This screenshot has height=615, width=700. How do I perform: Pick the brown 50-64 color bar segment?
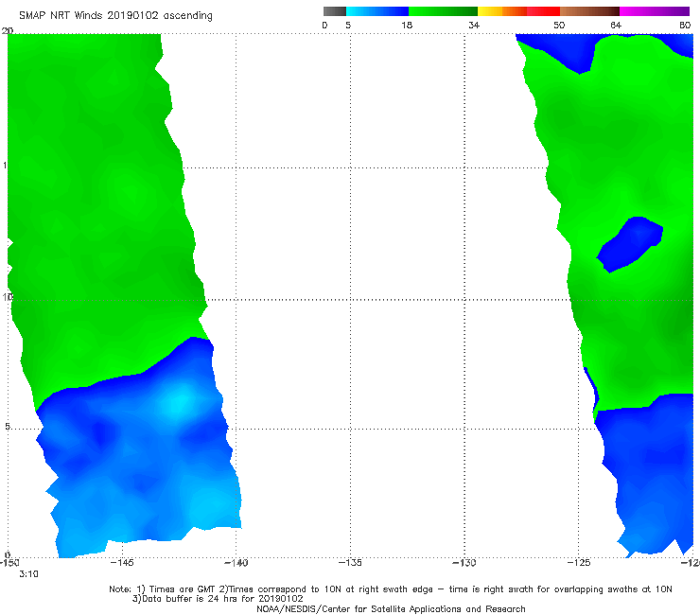[589, 11]
